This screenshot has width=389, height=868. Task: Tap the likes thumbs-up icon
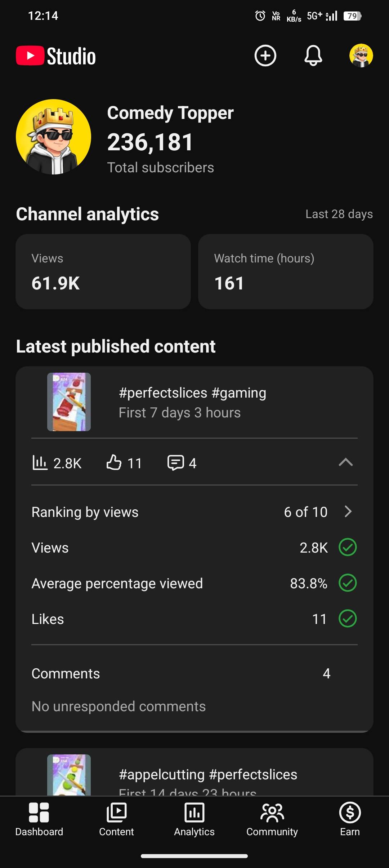(x=114, y=462)
